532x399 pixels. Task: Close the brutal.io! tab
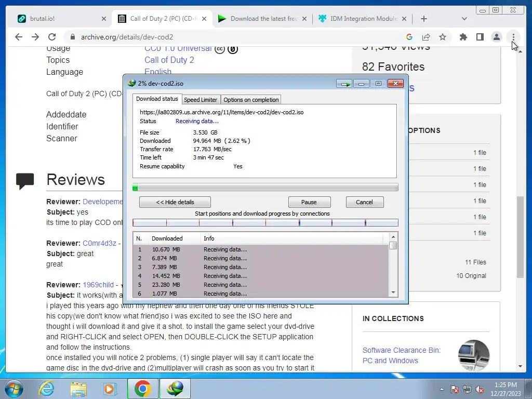point(104,19)
